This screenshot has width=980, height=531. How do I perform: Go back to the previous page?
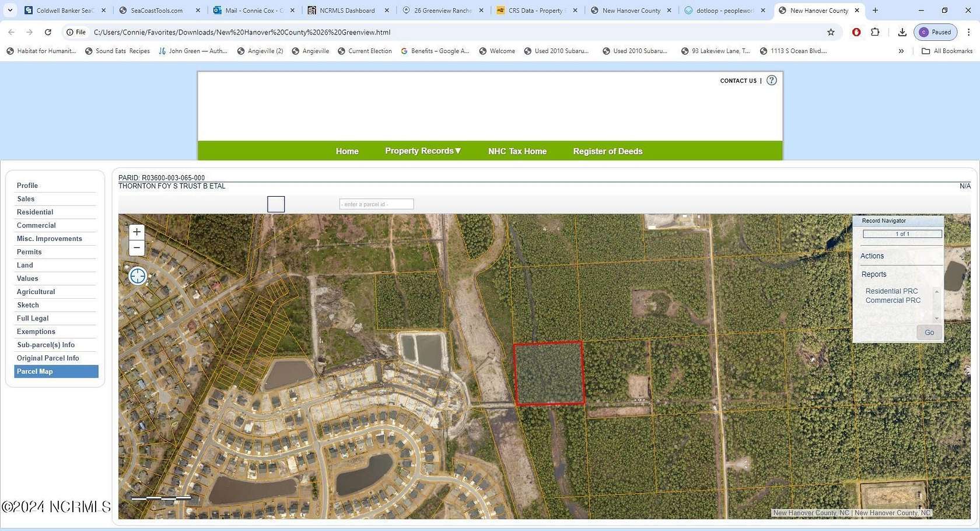(12, 32)
